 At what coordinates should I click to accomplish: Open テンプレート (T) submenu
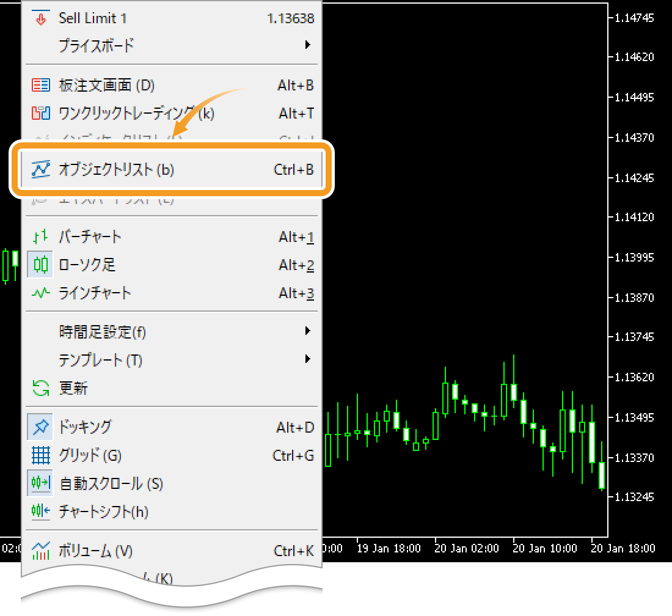(172, 360)
